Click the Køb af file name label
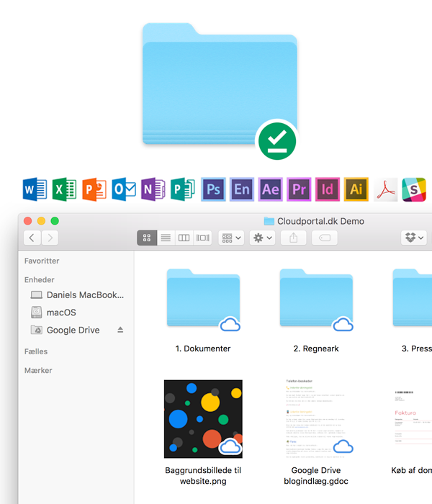Viewport: 432px width, 504px height. pos(411,470)
